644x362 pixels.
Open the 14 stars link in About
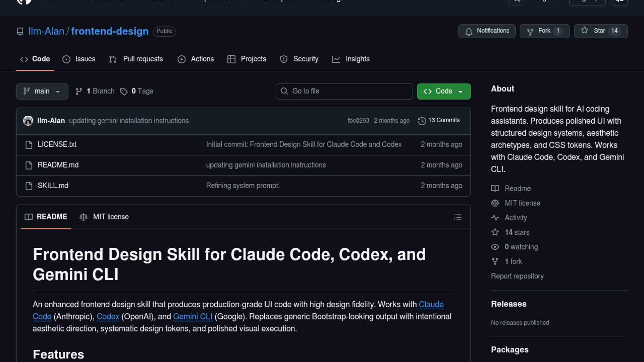click(517, 232)
